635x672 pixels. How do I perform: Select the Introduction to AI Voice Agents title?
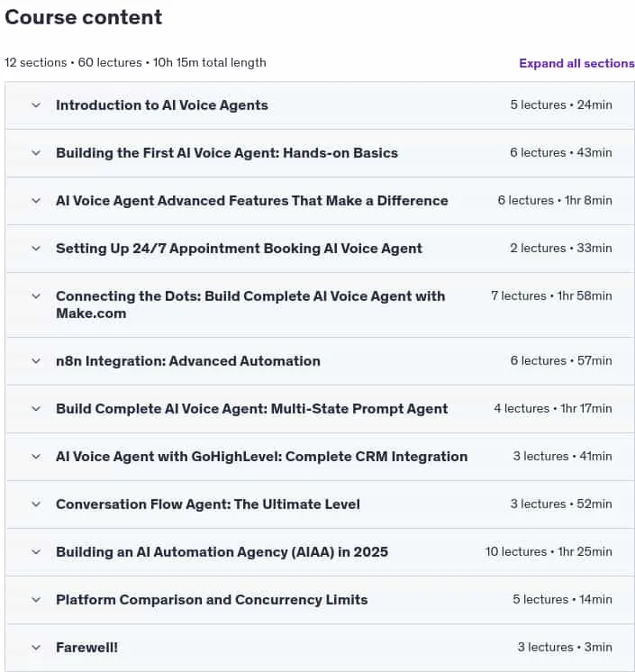pos(162,105)
